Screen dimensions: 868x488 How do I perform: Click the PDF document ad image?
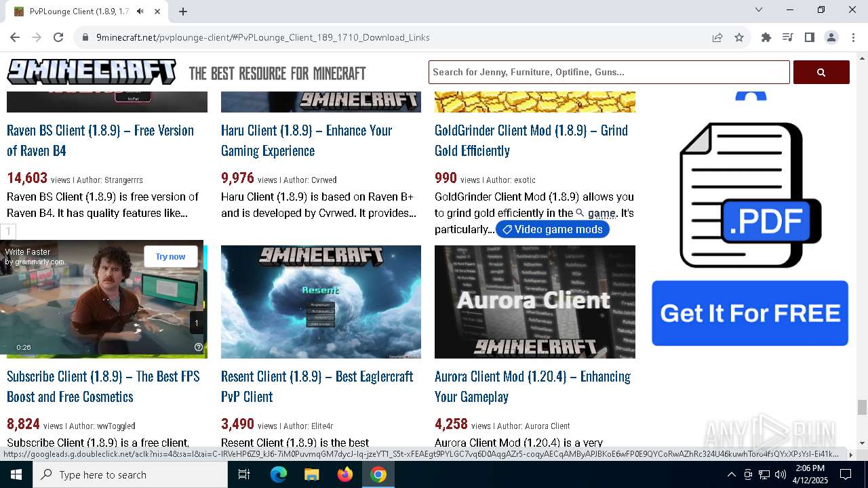coord(750,195)
